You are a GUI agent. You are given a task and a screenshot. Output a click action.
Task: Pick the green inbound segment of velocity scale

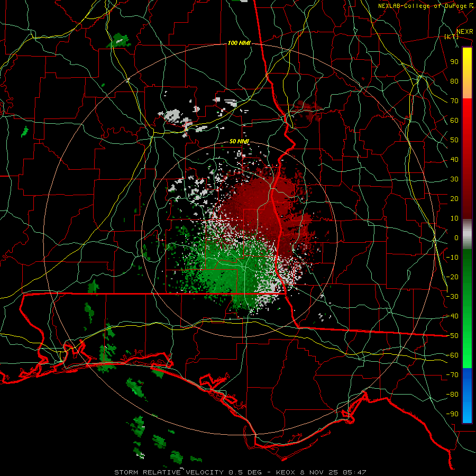tap(467, 308)
